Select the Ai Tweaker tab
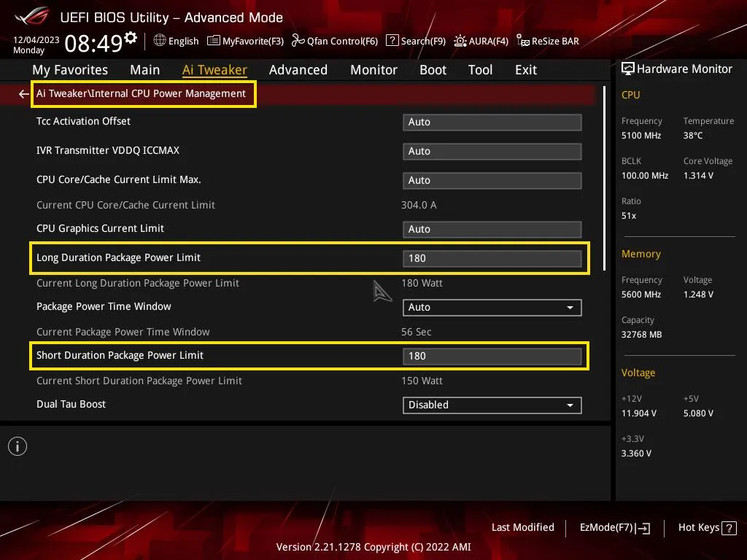Viewport: 747px width, 560px height. (214, 70)
